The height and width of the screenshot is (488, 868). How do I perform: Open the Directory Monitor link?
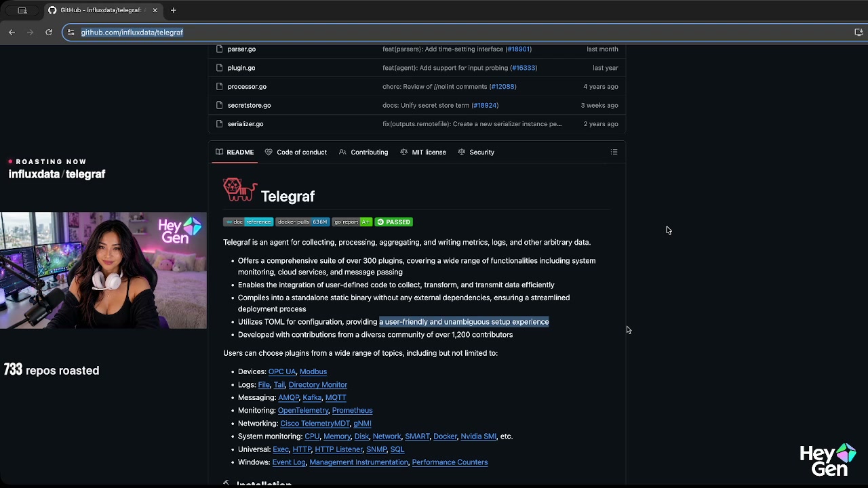pos(318,384)
